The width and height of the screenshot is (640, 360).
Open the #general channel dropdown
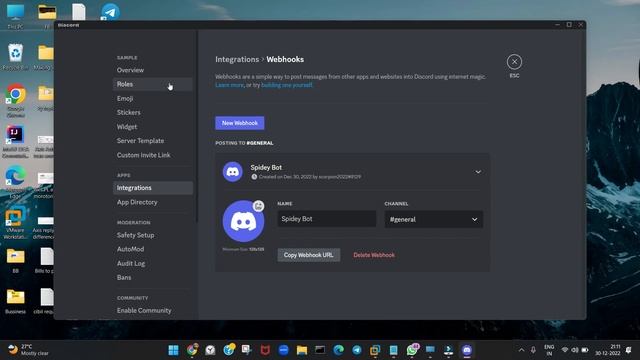[x=433, y=219]
